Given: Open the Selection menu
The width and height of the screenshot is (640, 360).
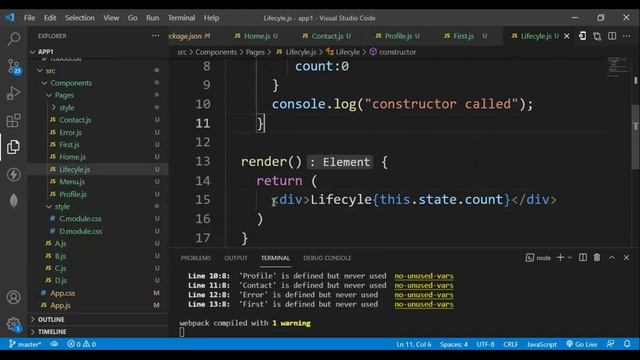Looking at the screenshot, I should [x=80, y=18].
